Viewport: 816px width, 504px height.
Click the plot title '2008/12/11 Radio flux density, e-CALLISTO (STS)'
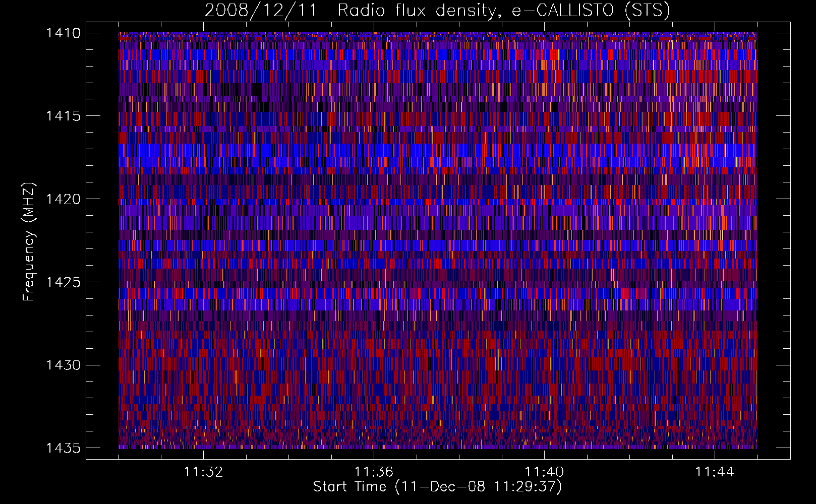click(x=437, y=11)
